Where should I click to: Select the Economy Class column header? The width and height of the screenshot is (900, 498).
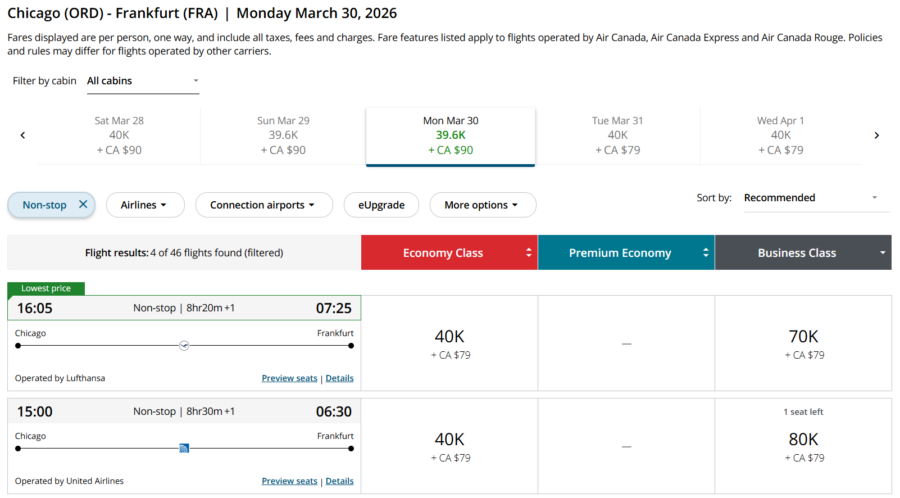coord(449,252)
